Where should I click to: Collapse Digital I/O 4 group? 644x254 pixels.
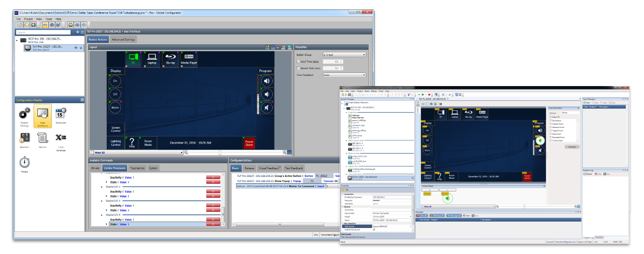[x=101, y=215]
